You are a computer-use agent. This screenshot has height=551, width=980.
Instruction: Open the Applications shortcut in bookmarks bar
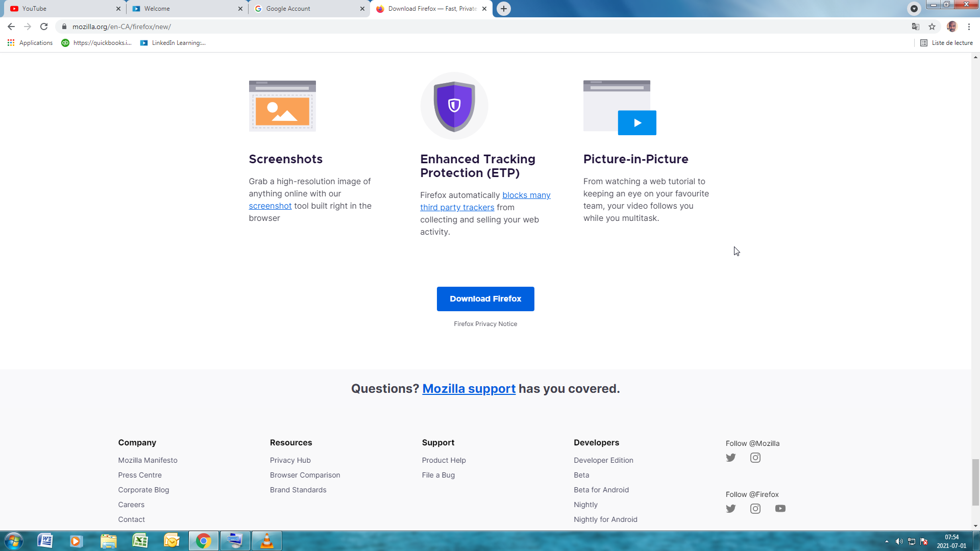pos(30,43)
